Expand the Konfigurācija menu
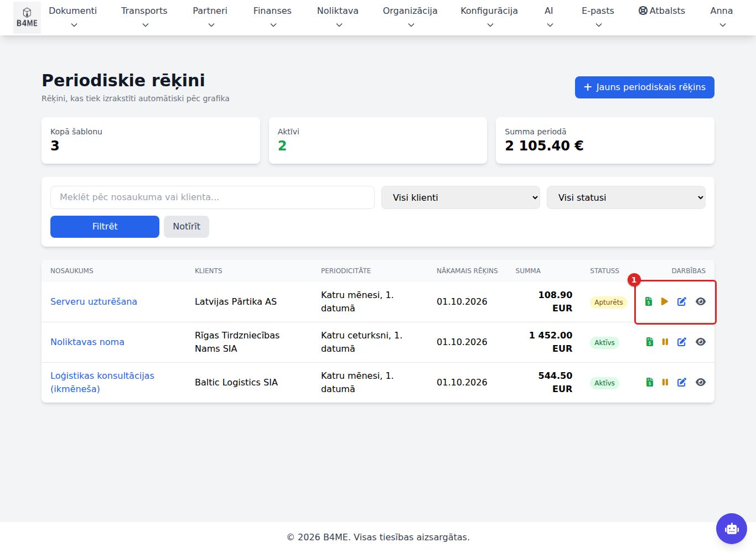Viewport: 756px width, 553px height. tap(489, 17)
